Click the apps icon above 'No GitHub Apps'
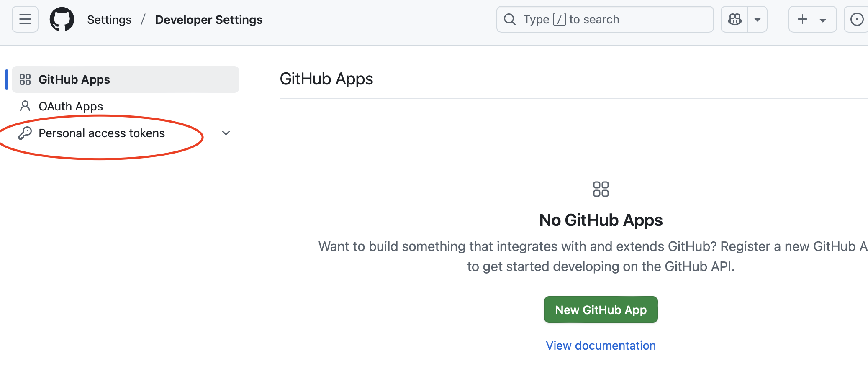 pos(601,189)
